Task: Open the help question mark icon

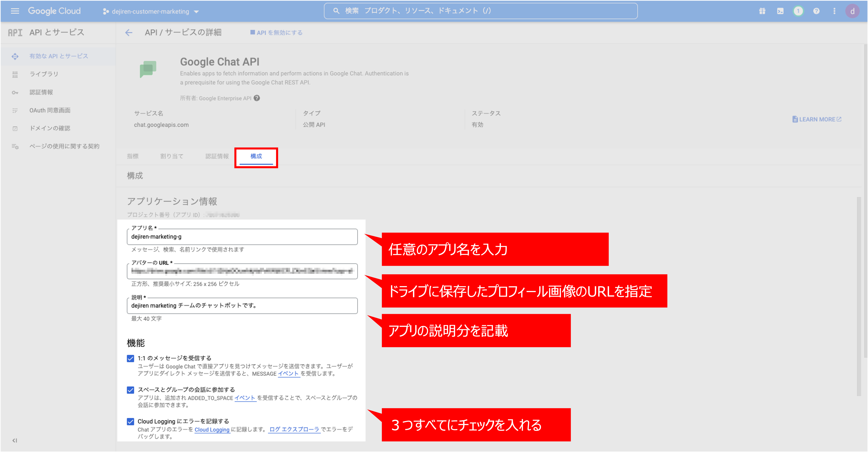Action: (816, 11)
